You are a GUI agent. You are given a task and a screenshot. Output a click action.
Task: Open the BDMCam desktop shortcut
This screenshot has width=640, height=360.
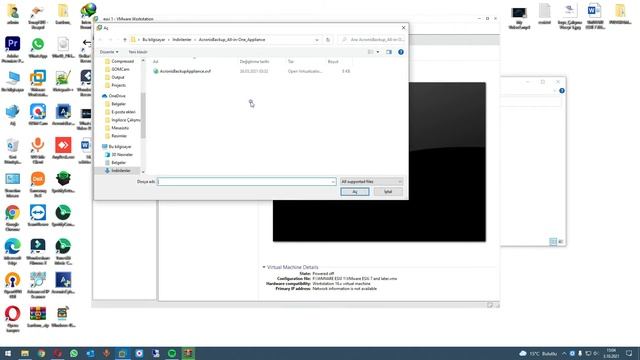point(38,115)
